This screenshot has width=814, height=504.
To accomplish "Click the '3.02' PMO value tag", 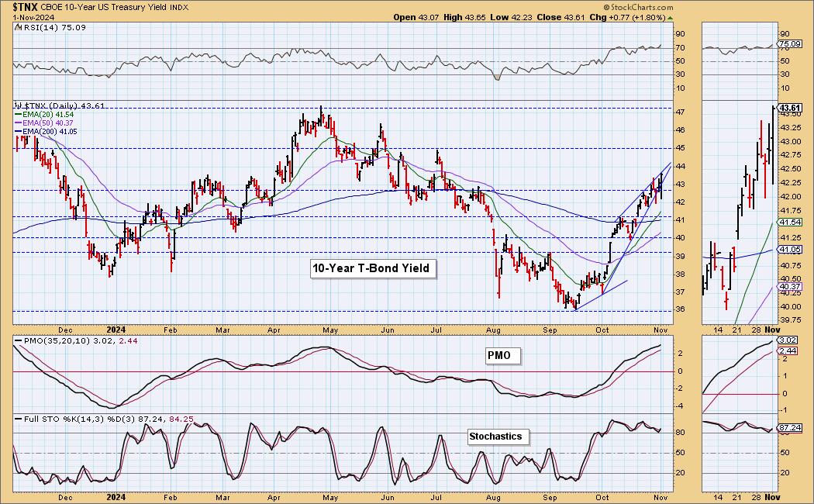I will (788, 340).
